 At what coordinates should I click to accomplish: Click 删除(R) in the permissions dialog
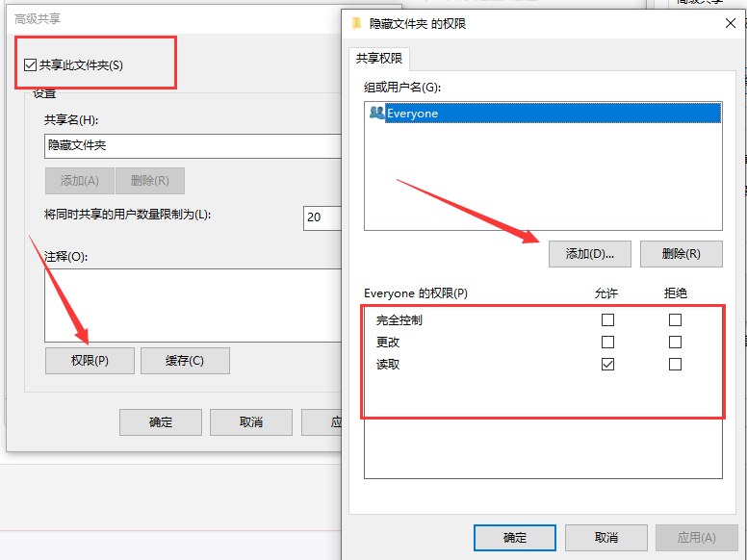(x=681, y=254)
